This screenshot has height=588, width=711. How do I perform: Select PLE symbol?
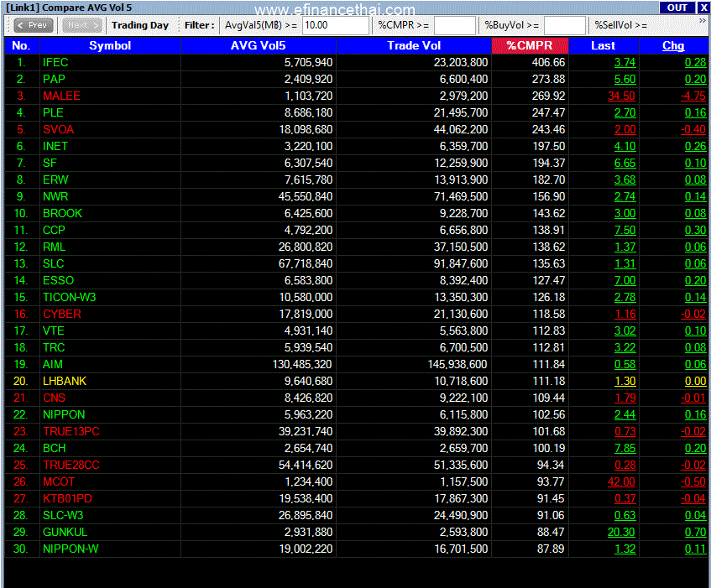[53, 112]
